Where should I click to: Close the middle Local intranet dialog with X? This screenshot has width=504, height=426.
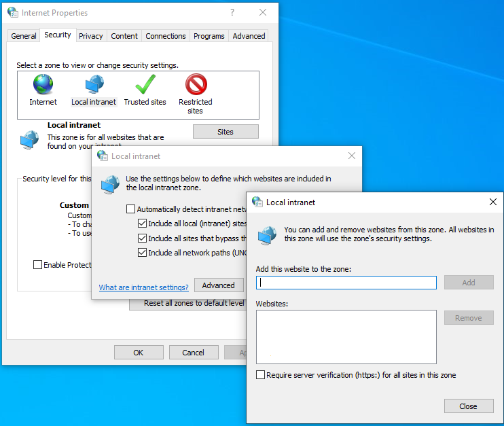[352, 156]
